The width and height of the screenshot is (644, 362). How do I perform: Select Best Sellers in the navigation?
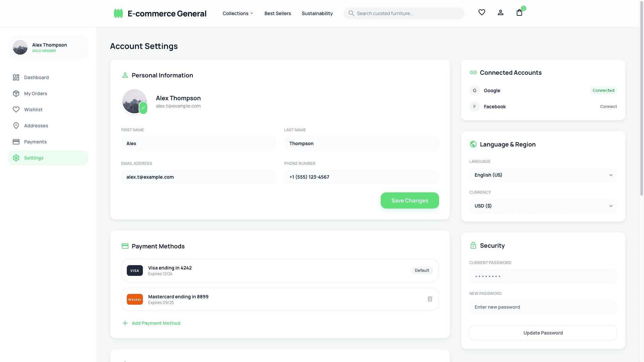278,13
